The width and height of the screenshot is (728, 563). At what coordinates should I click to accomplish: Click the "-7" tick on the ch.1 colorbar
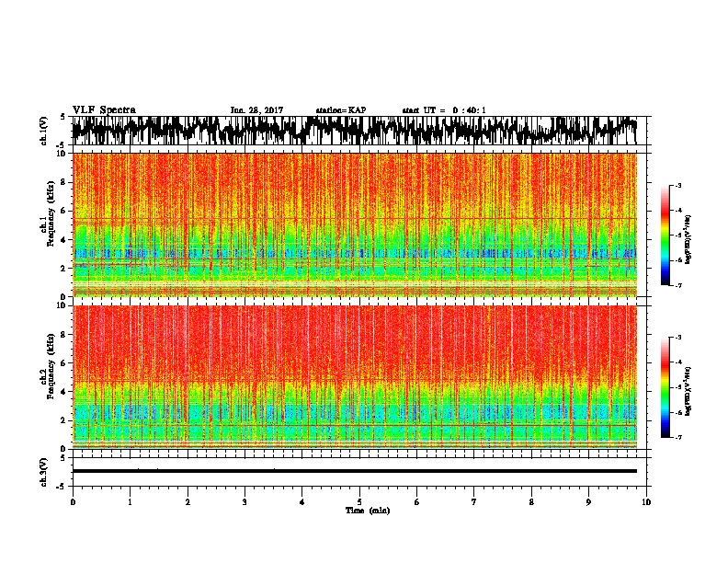pos(678,285)
